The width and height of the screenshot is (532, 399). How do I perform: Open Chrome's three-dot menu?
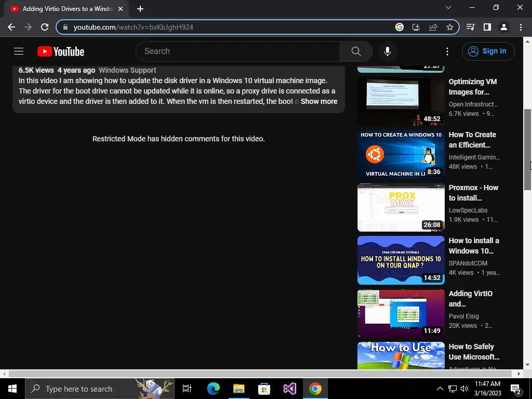[521, 27]
